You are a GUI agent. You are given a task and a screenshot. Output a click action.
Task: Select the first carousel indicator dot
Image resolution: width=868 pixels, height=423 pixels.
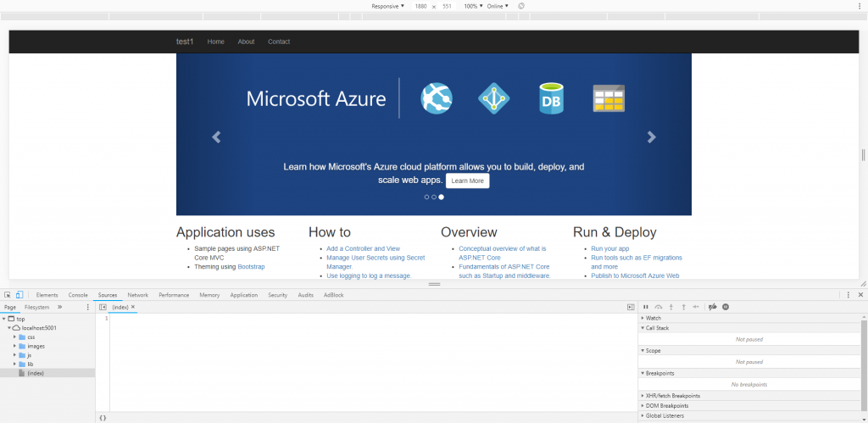click(427, 197)
